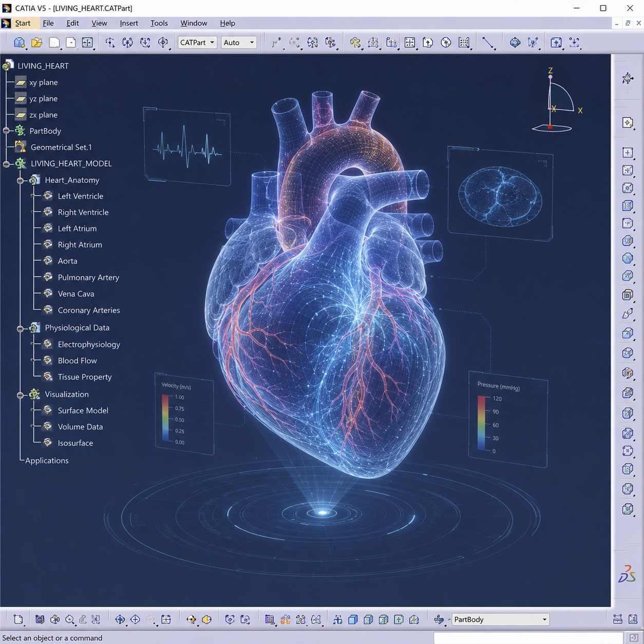
Task: Expand the PartBody tree node
Action: tap(6, 131)
